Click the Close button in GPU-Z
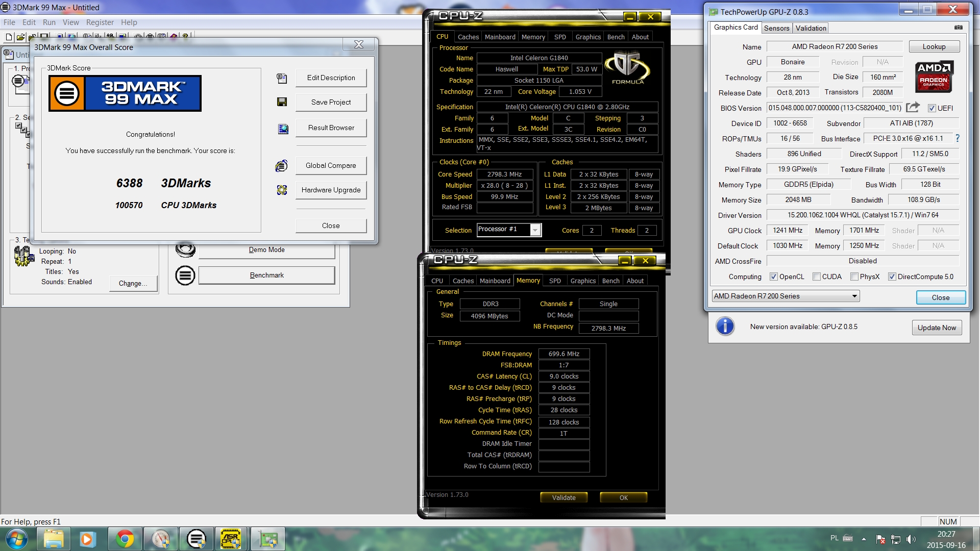 (x=940, y=297)
